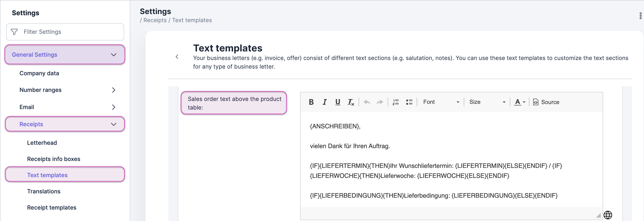
Task: Redo the last editor change
Action: coord(380,102)
